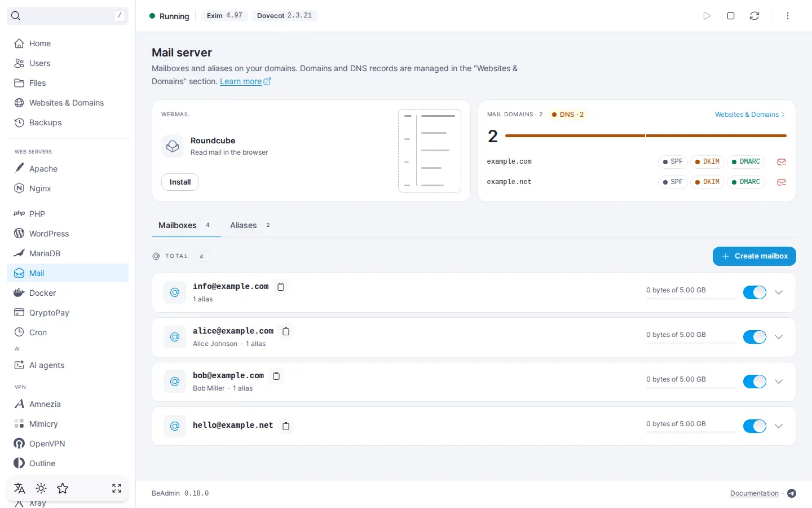This screenshot has width=812, height=508.
Task: Disable the info@example.com mailbox
Action: click(x=754, y=292)
